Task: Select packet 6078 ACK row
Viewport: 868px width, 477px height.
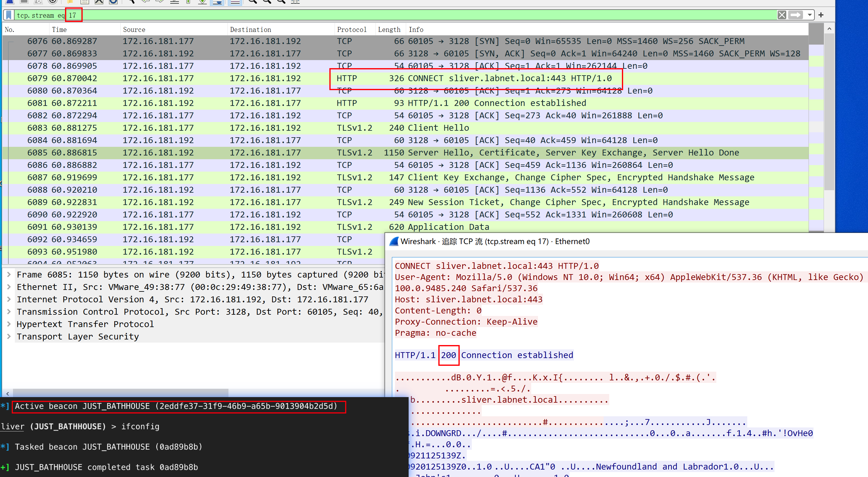Action: 405,66
